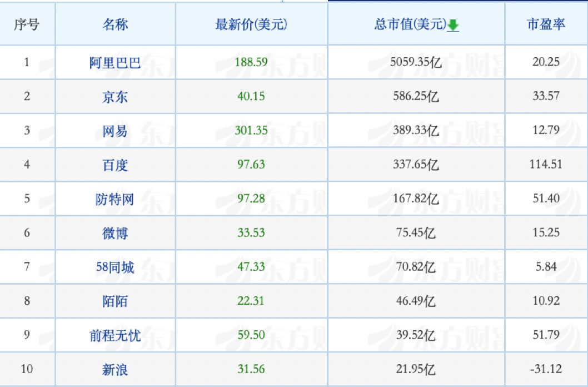
Task: Click the price 40.15 for 京东
Action: tap(251, 96)
